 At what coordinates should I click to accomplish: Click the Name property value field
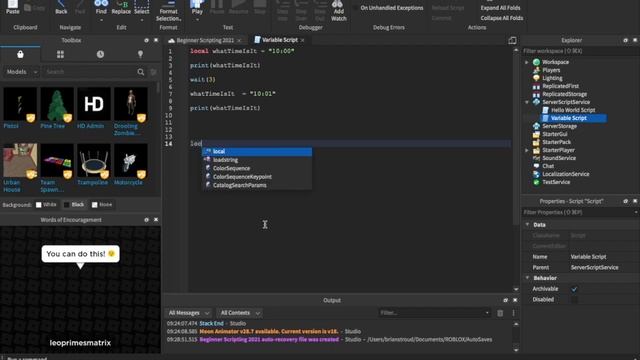[x=603, y=257]
